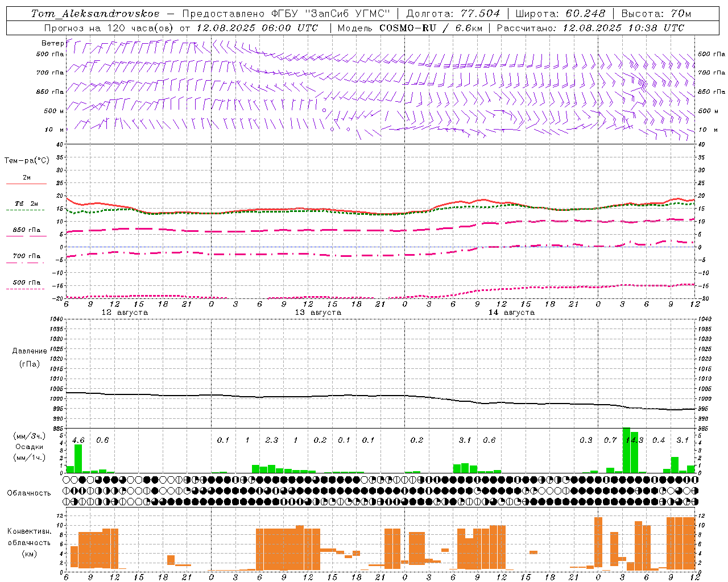The image size is (728, 582).
Task: Click the Облачность cloud cover label
Action: click(29, 493)
